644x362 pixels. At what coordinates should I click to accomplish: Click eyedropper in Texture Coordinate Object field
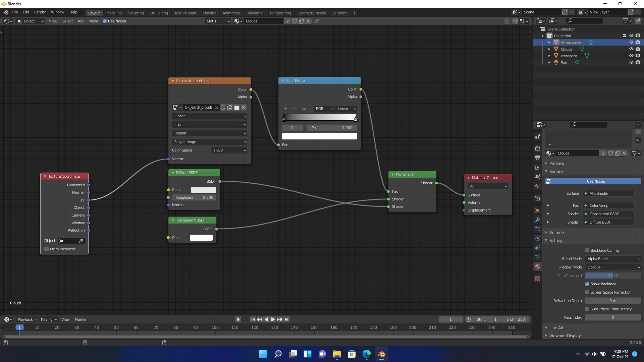[81, 241]
